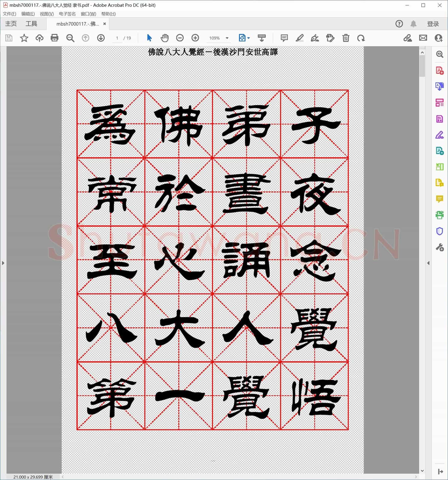This screenshot has height=480, width=448.
Task: Add a bookmark with the star icon
Action: [24, 38]
